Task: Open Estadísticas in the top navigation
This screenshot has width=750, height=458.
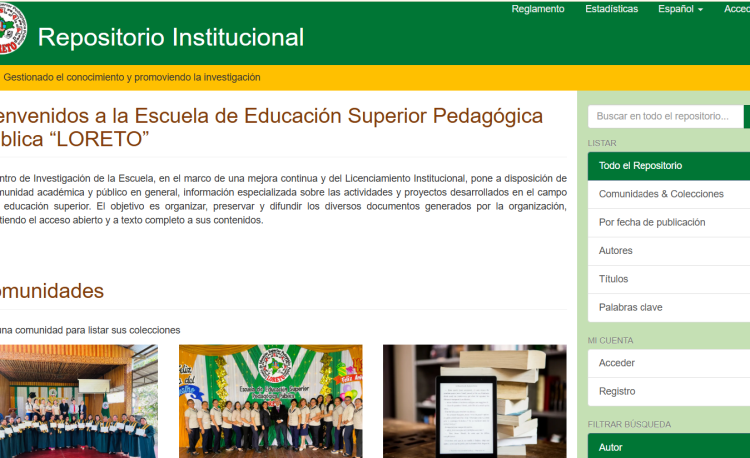Action: coord(611,9)
